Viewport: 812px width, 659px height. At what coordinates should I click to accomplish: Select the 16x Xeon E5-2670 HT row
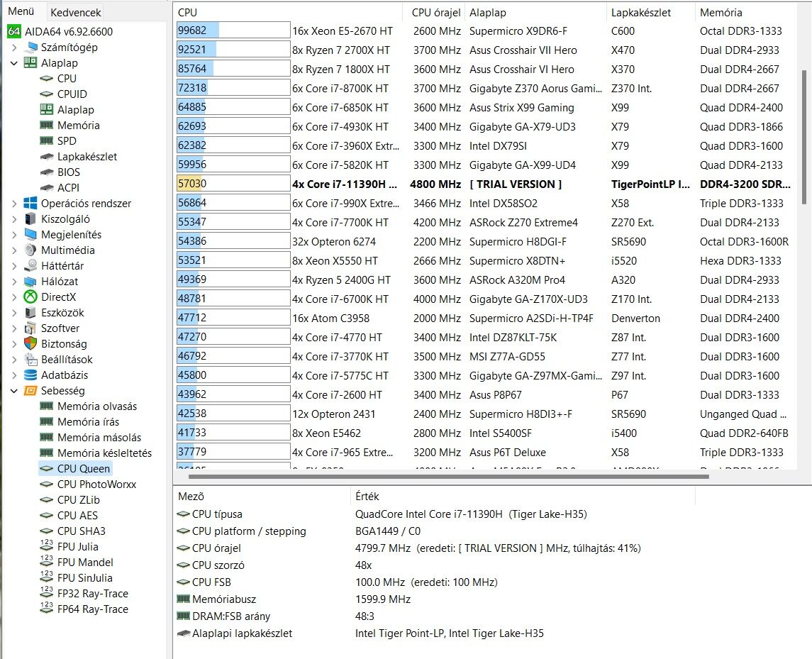pos(485,31)
